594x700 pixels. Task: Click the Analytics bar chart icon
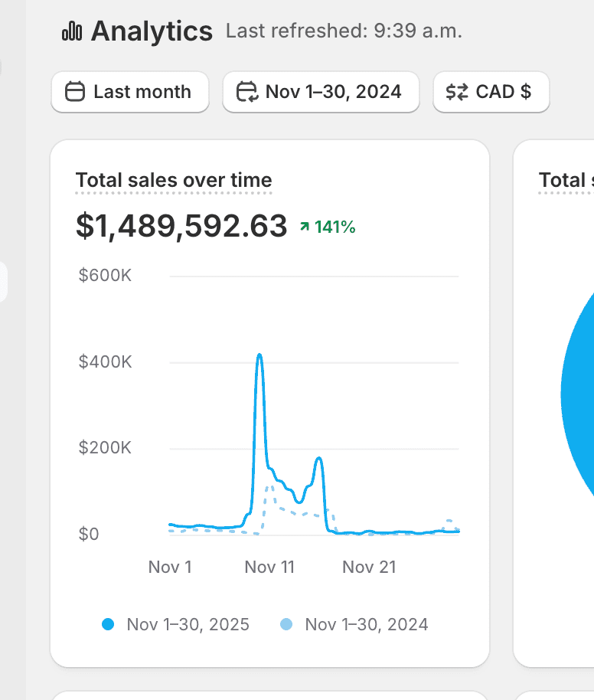pyautogui.click(x=72, y=31)
